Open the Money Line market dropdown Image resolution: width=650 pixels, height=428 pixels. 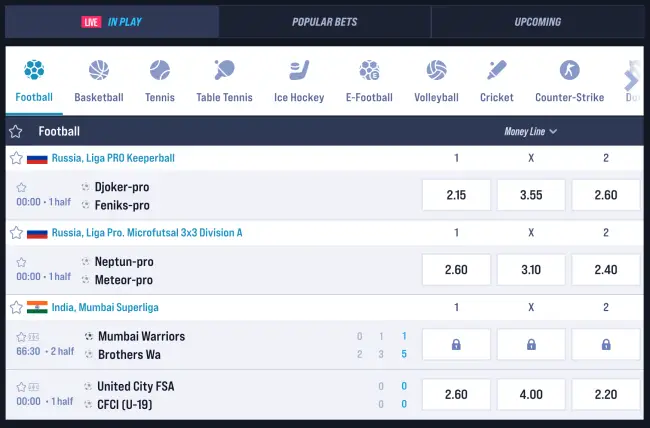point(530,131)
